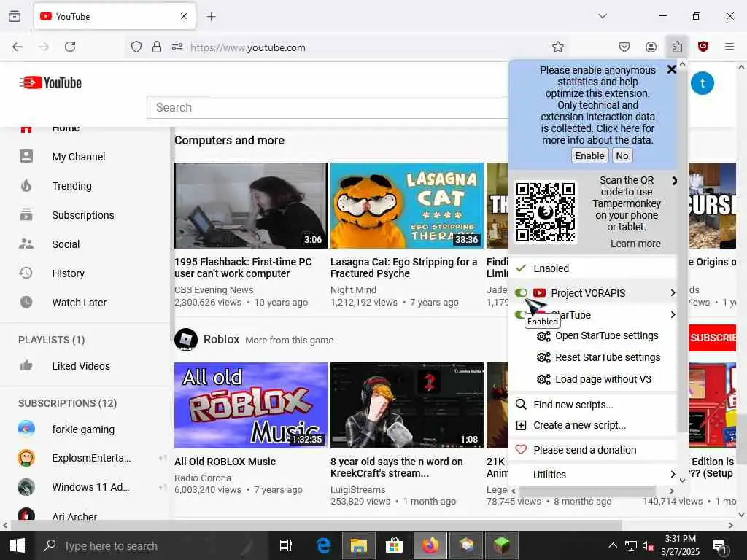Screen dimensions: 747x560
Task: Click the Tampermonkey popup horizontal scrollbar
Action: [x=587, y=491]
